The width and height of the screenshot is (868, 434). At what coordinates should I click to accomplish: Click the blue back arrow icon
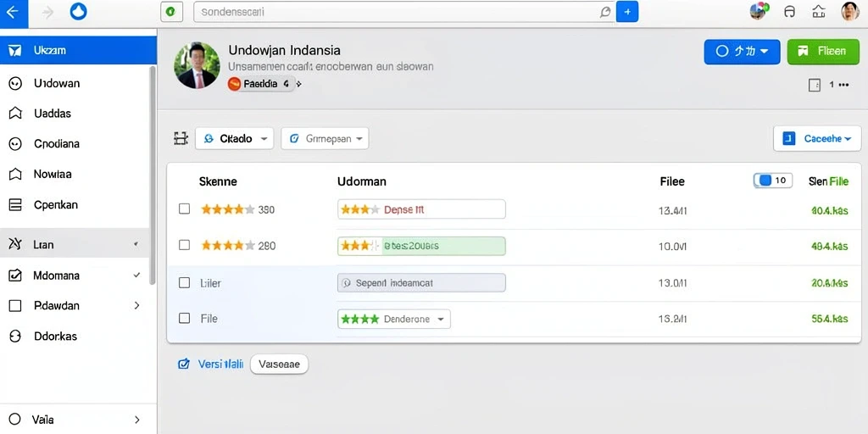(x=12, y=13)
